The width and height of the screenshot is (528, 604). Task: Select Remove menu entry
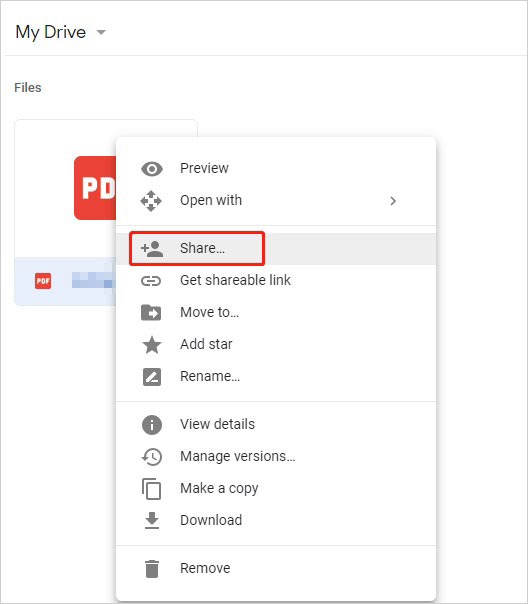pyautogui.click(x=276, y=569)
